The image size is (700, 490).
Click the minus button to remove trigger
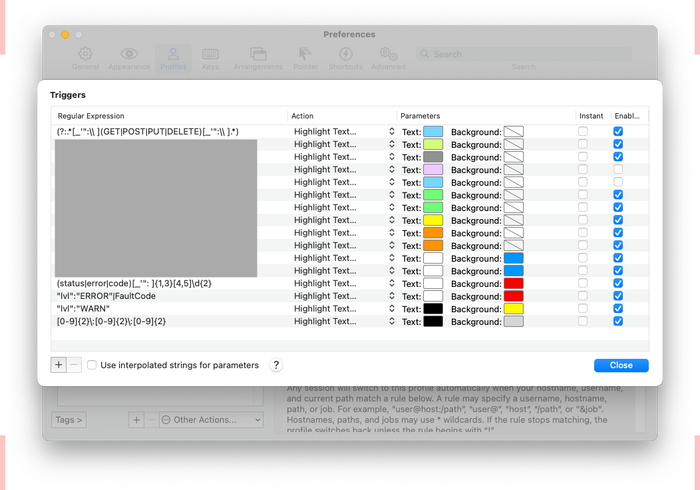tap(74, 365)
